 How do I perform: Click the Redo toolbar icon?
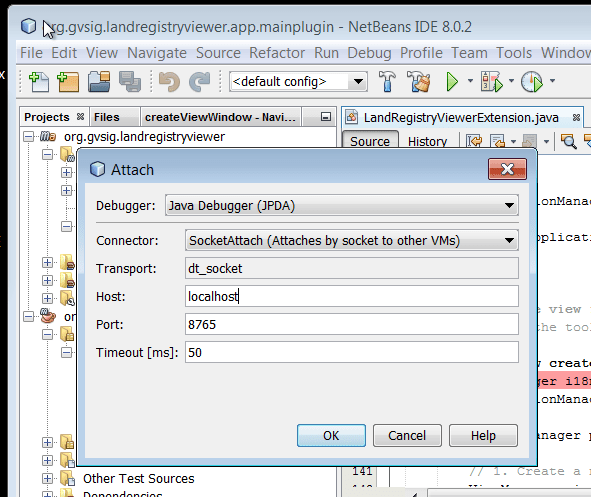pos(200,81)
